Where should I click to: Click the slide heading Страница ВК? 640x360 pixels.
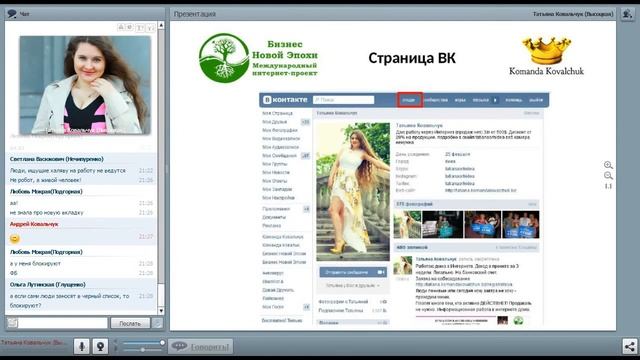point(412,58)
